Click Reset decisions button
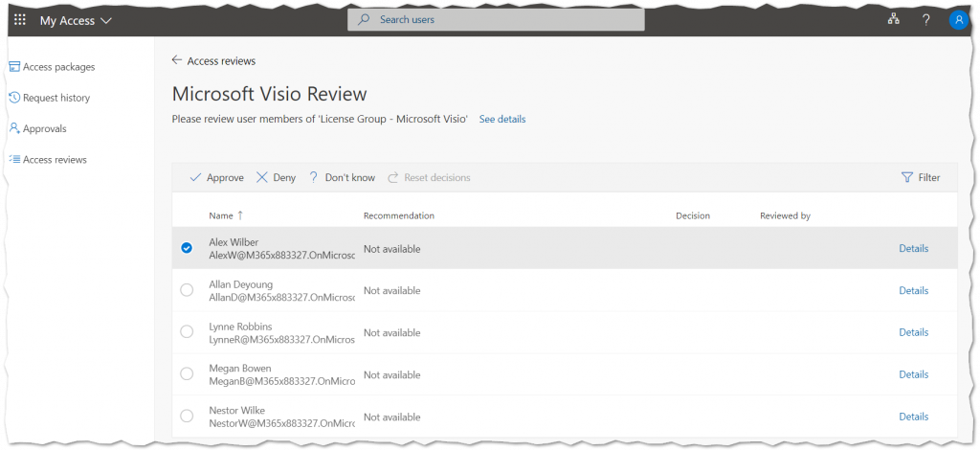 point(430,178)
